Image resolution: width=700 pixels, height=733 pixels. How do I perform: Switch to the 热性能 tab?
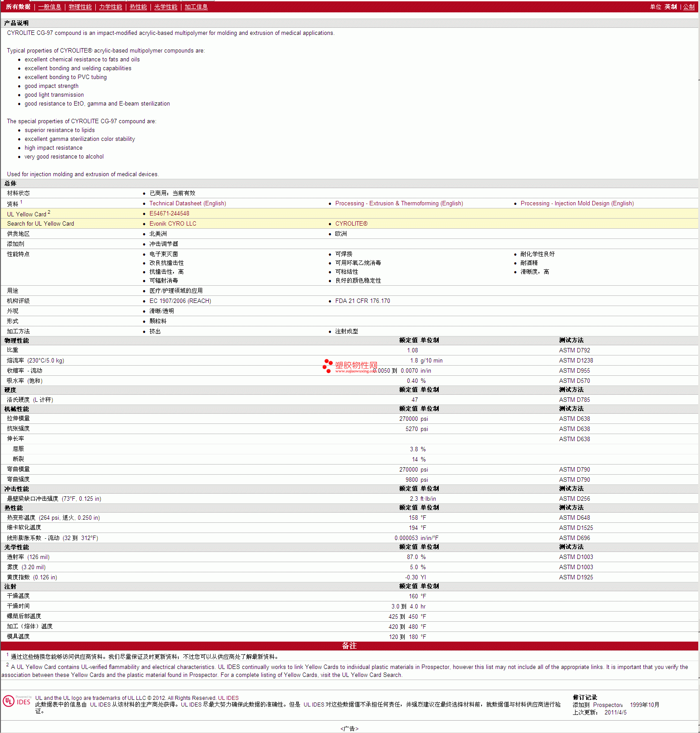(x=138, y=7)
